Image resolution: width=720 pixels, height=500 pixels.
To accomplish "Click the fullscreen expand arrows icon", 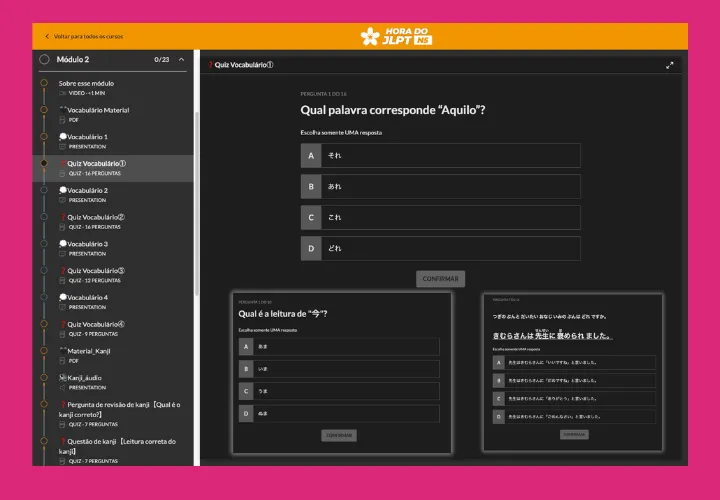I will pos(669,66).
